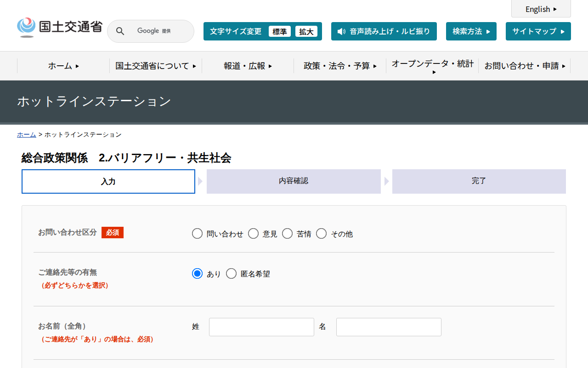Select the 問い合わせ radio button
Viewport: 588px width, 368px height.
(198, 234)
